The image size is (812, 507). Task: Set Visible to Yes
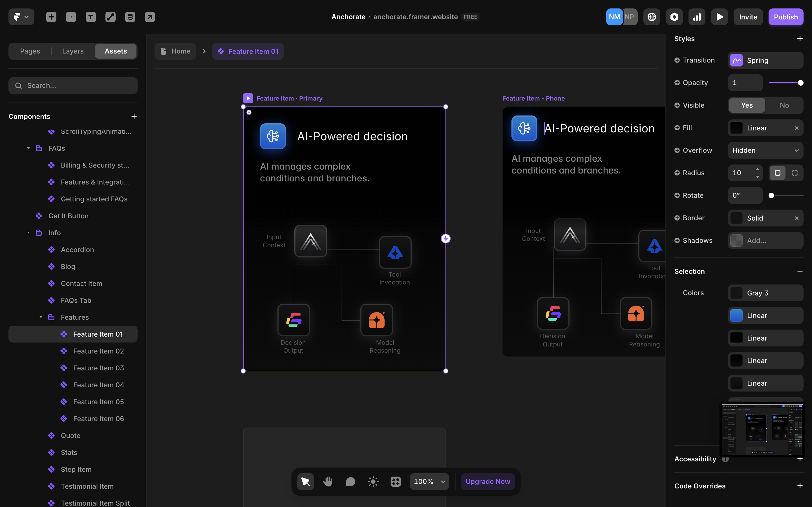(x=747, y=105)
